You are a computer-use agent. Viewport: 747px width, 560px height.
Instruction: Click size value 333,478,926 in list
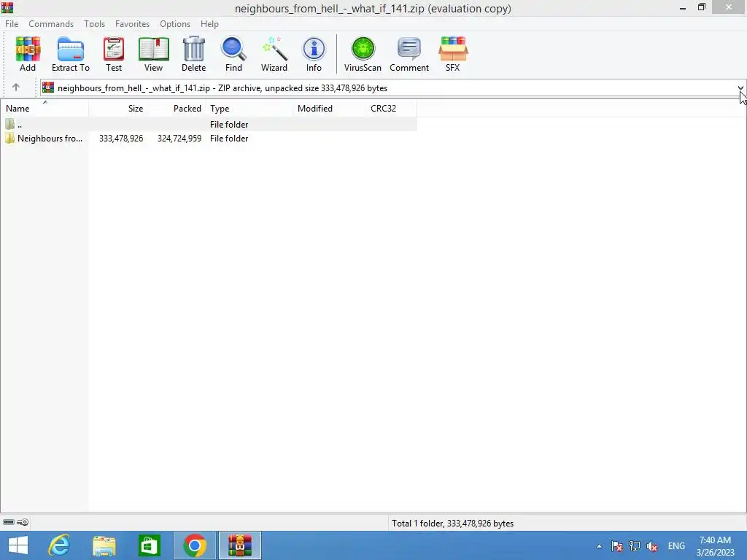coord(121,139)
